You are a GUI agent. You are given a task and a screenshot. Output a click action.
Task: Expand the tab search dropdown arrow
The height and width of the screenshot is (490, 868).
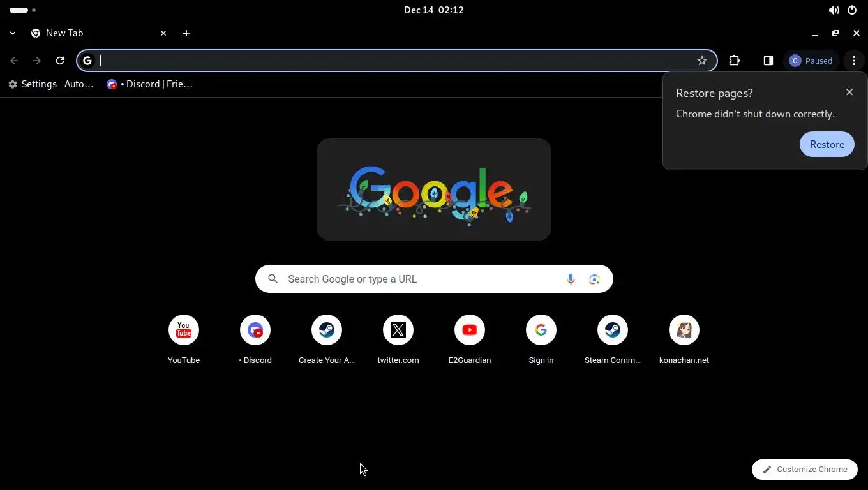tap(13, 33)
